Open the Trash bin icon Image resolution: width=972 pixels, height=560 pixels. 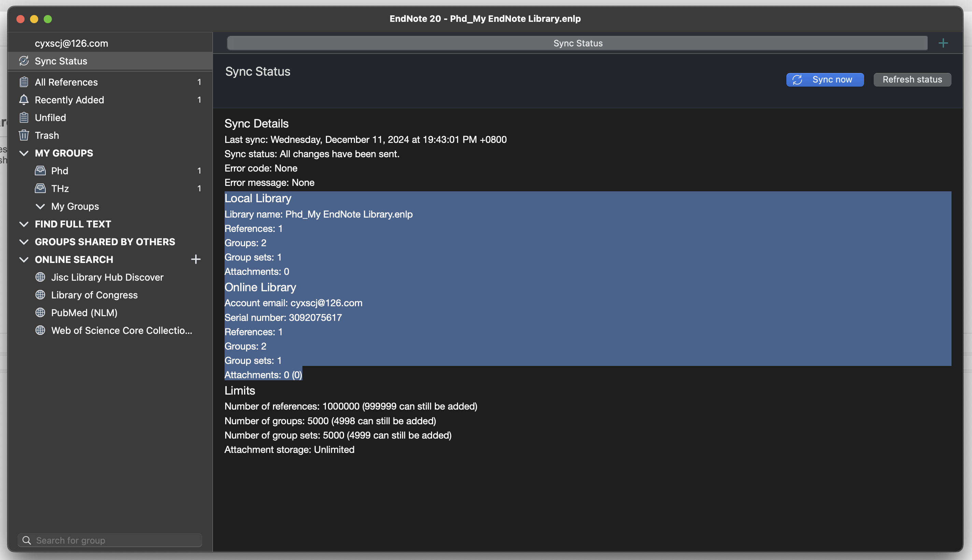24,135
